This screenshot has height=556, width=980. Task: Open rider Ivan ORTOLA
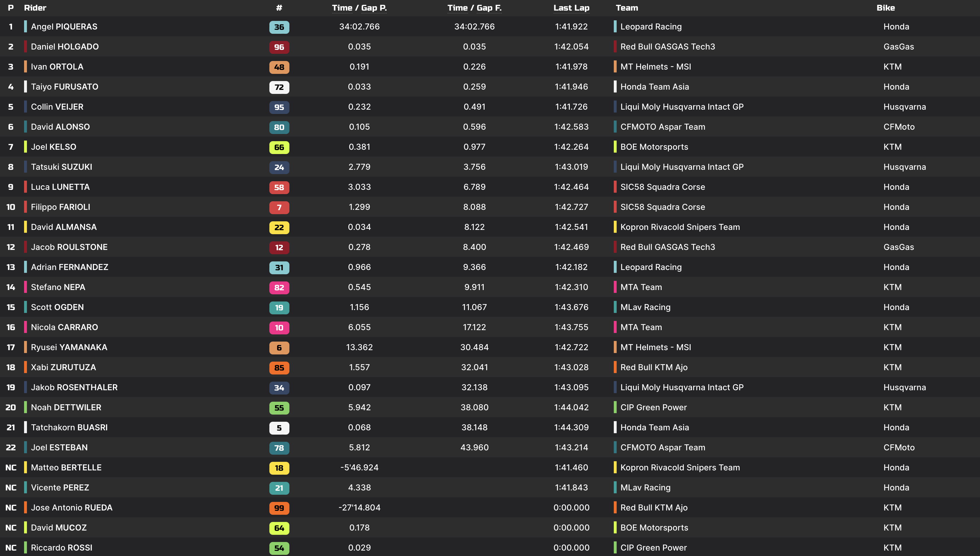[x=57, y=67]
